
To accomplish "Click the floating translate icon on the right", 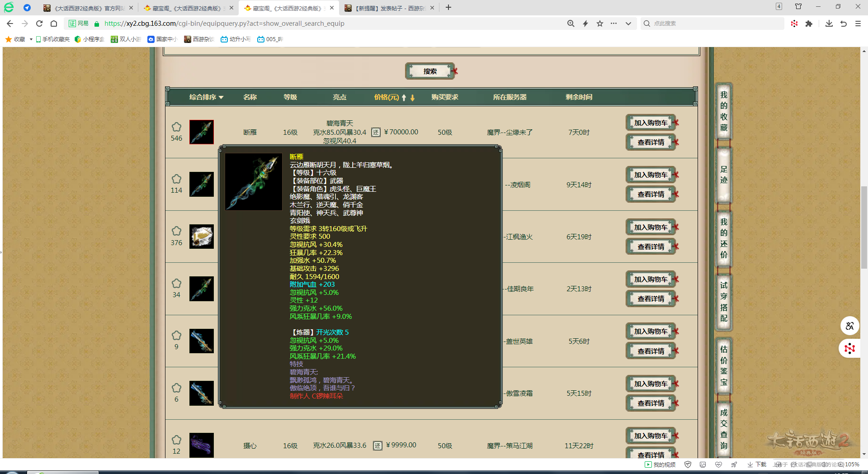I will coord(849,326).
